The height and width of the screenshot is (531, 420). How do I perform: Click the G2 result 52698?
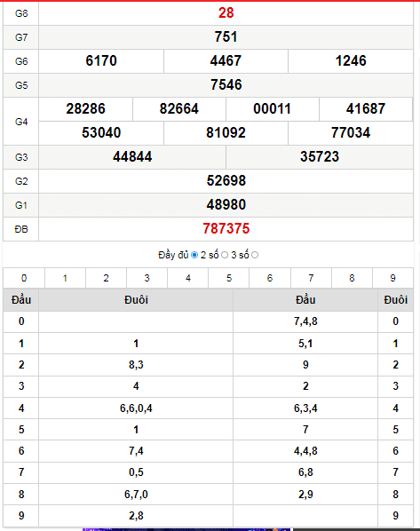tap(226, 181)
